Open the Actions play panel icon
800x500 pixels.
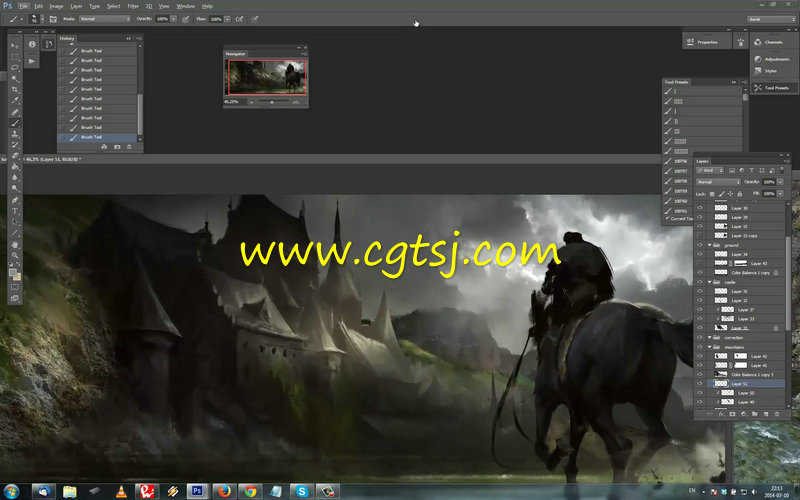point(32,61)
